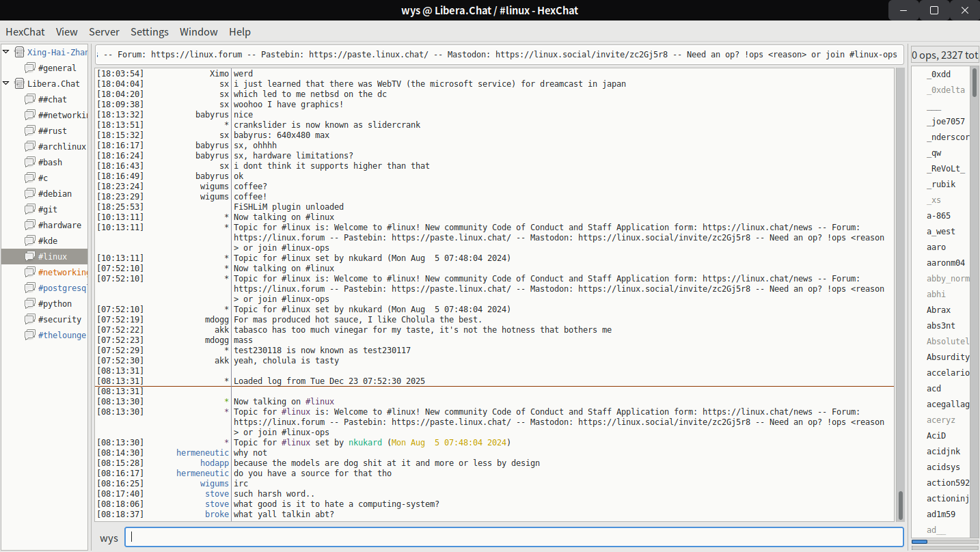Click the #git channel icon
980x552 pixels.
click(29, 209)
